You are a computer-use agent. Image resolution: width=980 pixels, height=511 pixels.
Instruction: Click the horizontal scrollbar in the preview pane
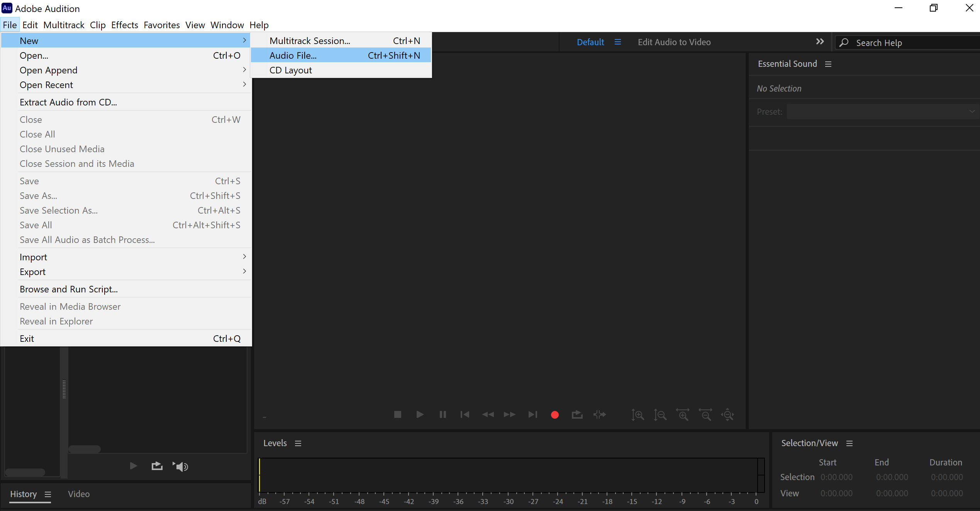click(x=84, y=449)
